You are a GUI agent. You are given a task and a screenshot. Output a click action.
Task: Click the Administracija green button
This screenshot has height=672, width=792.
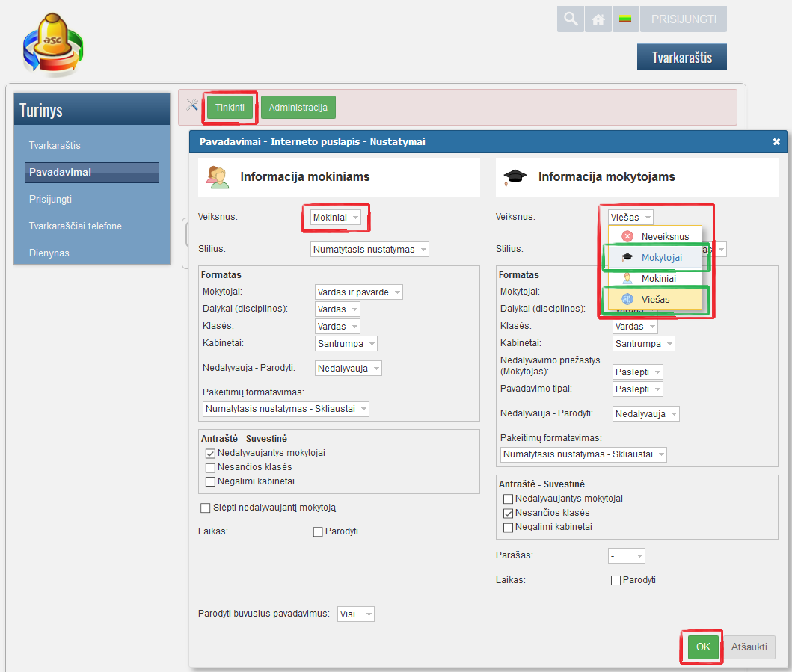pyautogui.click(x=298, y=108)
